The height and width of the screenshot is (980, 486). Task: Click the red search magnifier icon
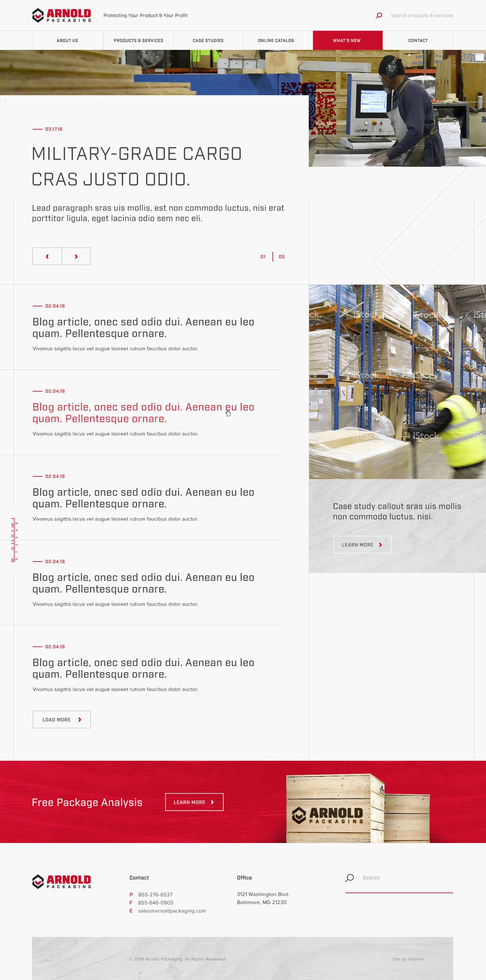[379, 16]
